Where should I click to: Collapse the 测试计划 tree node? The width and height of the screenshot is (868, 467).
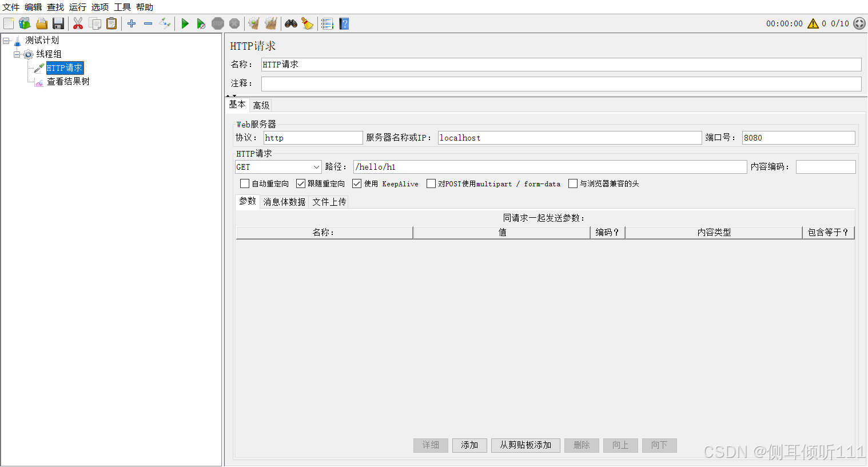pos(6,41)
